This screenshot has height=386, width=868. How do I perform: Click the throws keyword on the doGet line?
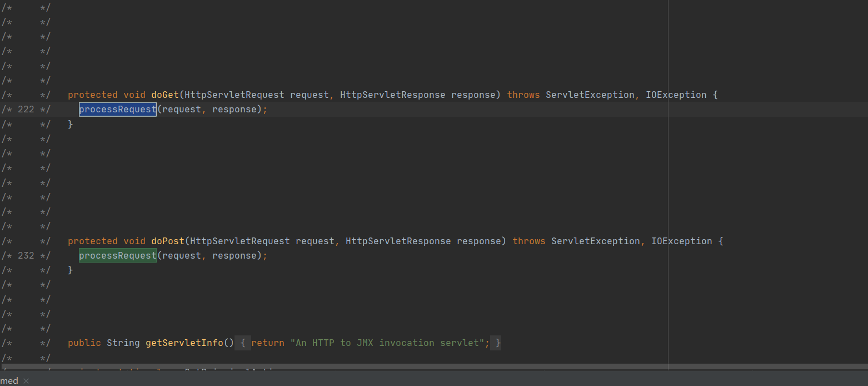(523, 95)
